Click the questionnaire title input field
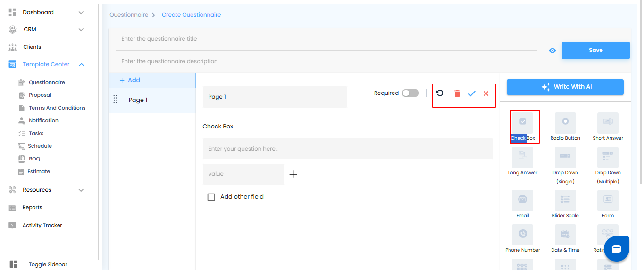The image size is (644, 270). [326, 39]
